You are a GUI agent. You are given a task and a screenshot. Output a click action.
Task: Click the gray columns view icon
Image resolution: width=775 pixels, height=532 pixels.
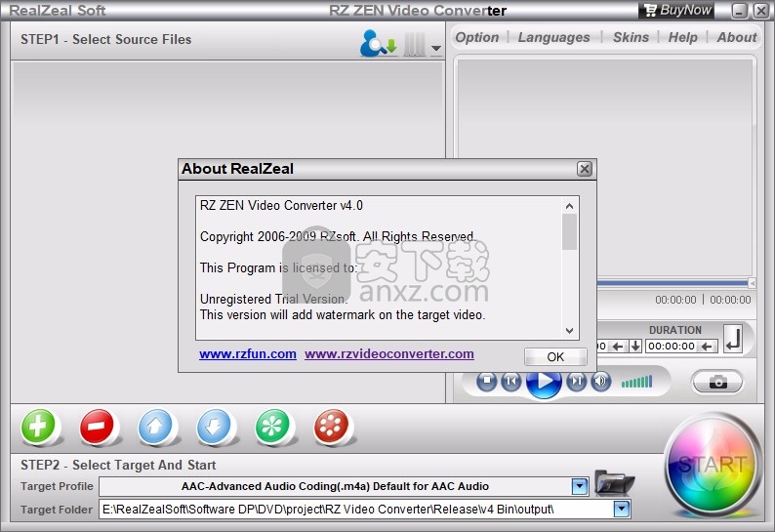414,45
